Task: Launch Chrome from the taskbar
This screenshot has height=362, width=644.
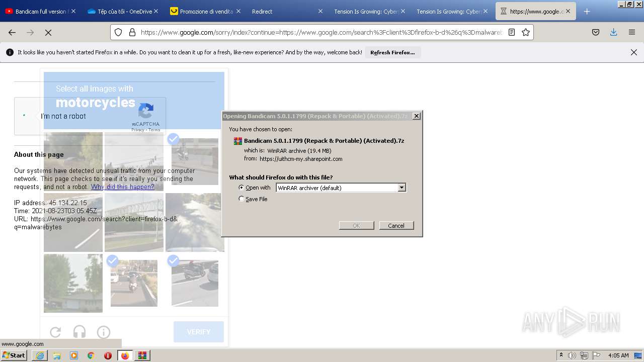Action: point(91,355)
